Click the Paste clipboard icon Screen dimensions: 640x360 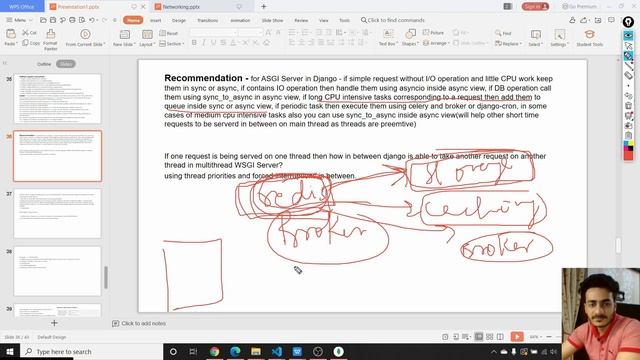click(x=11, y=34)
